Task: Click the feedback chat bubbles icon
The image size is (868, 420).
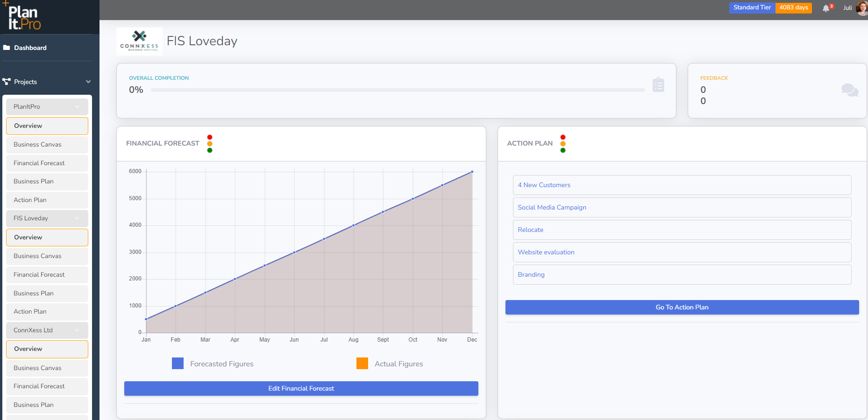Action: point(850,90)
